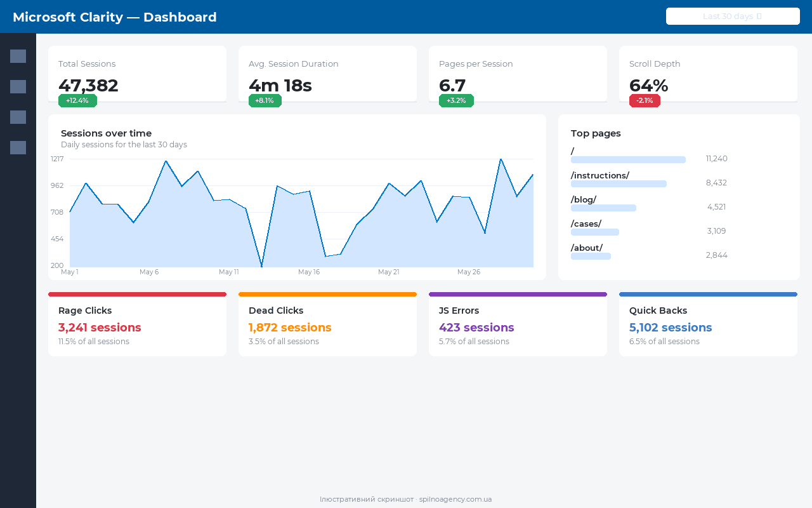
Task: Click the +12.4% change badge
Action: coord(77,100)
